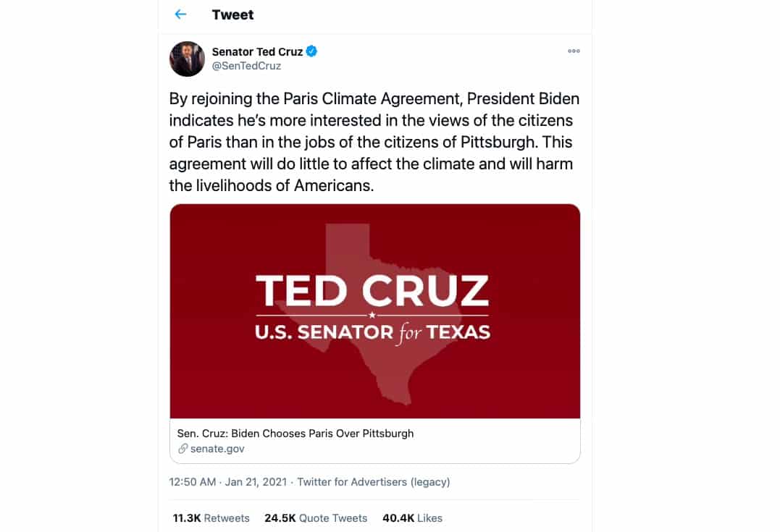Open Ted Cruz's profile avatar picture

click(187, 59)
